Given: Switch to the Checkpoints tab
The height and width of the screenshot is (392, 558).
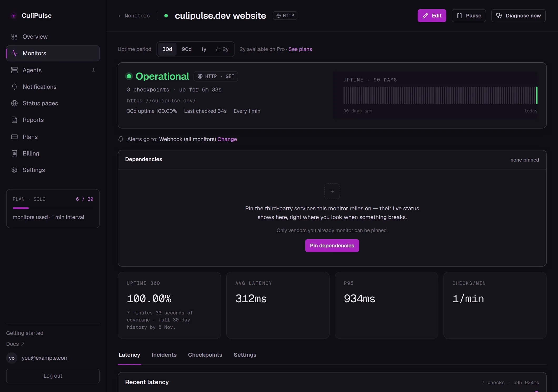Looking at the screenshot, I should (205, 355).
